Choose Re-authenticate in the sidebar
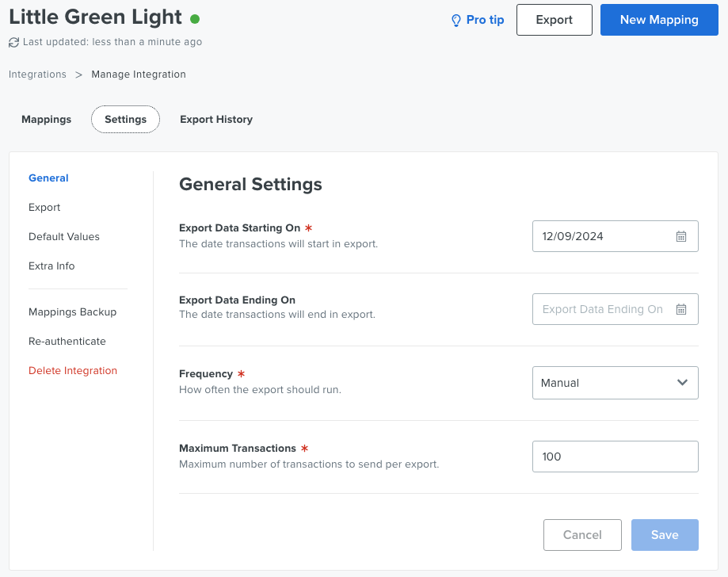The height and width of the screenshot is (577, 728). click(x=67, y=341)
